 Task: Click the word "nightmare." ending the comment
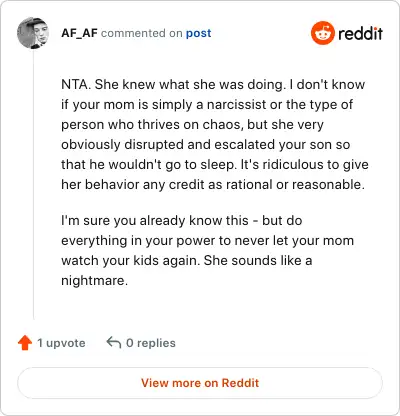pyautogui.click(x=94, y=281)
